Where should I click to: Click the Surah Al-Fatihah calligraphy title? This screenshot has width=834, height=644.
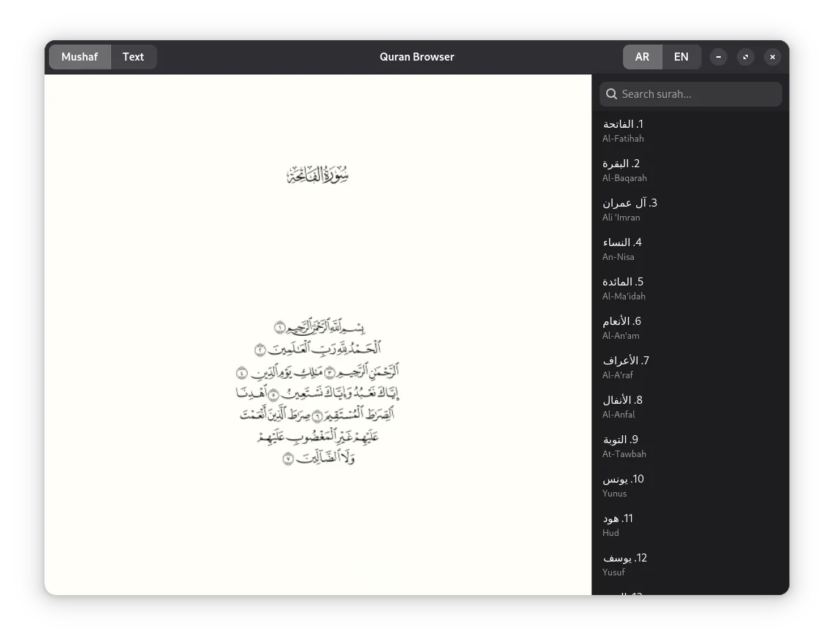318,175
